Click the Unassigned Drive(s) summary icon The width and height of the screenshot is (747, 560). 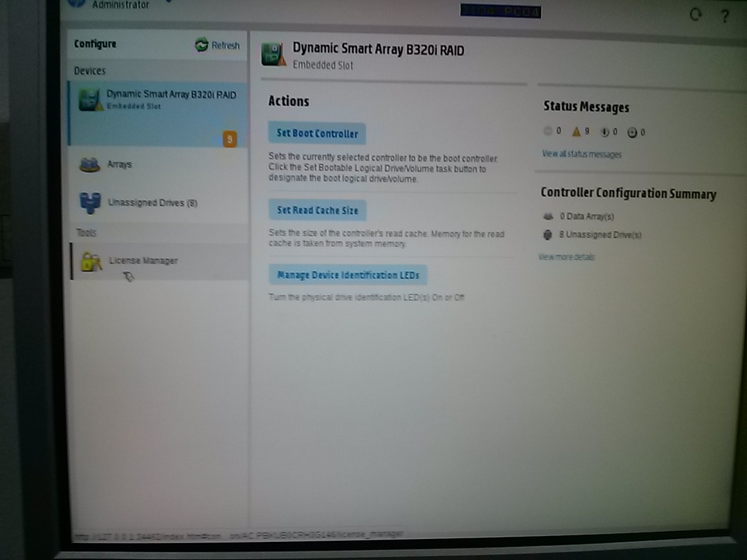[547, 235]
